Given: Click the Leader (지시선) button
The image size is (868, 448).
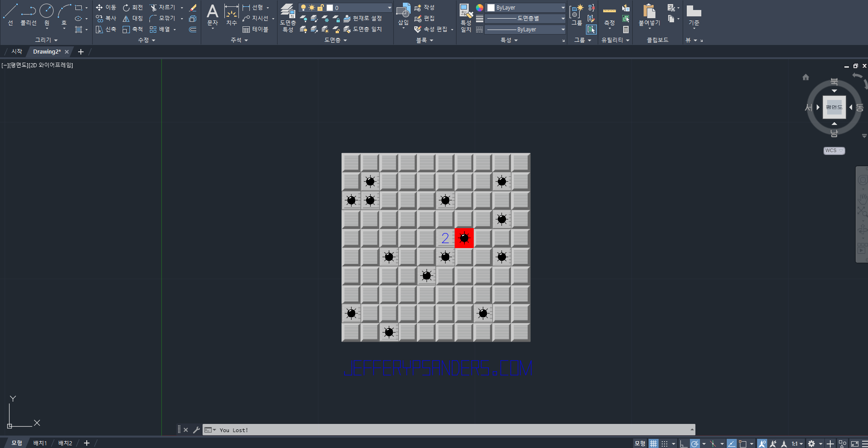Looking at the screenshot, I should (256, 19).
